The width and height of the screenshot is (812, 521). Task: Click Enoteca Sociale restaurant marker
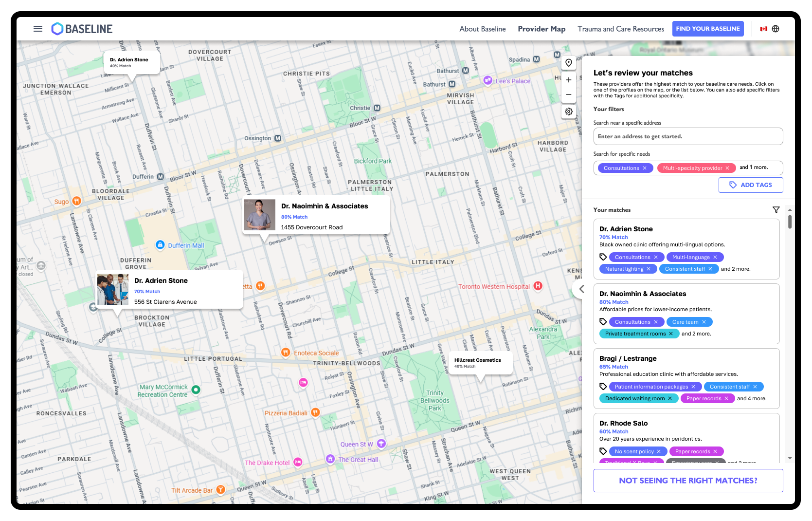point(286,352)
